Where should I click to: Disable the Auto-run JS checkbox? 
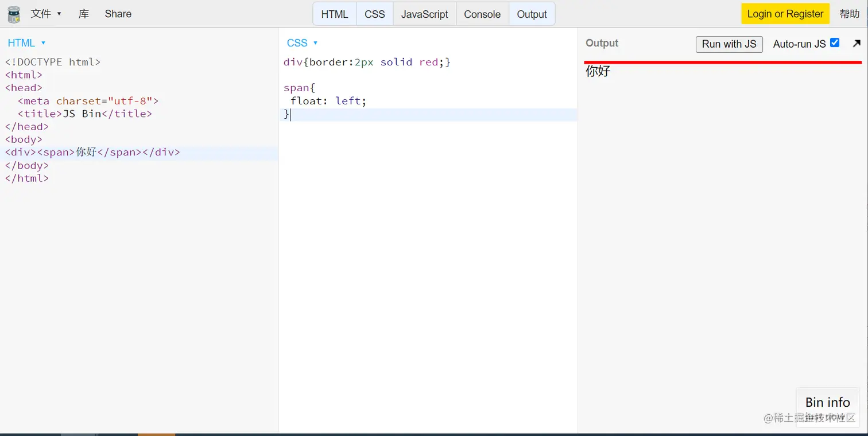pos(835,42)
